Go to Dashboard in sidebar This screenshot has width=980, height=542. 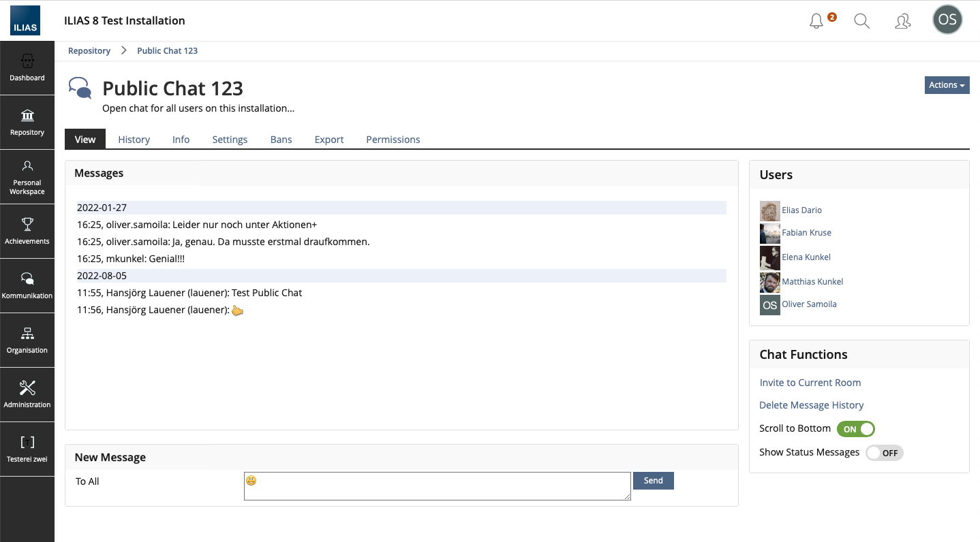point(27,68)
